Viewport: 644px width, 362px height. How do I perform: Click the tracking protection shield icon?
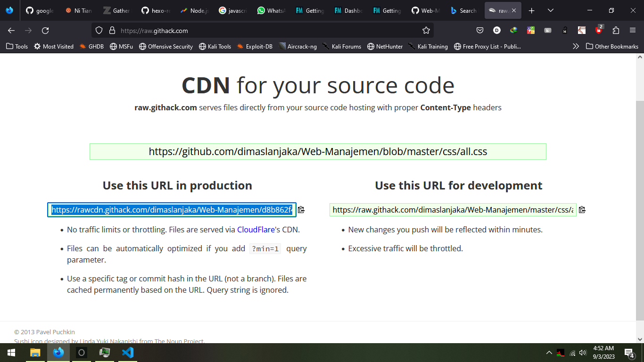click(99, 31)
